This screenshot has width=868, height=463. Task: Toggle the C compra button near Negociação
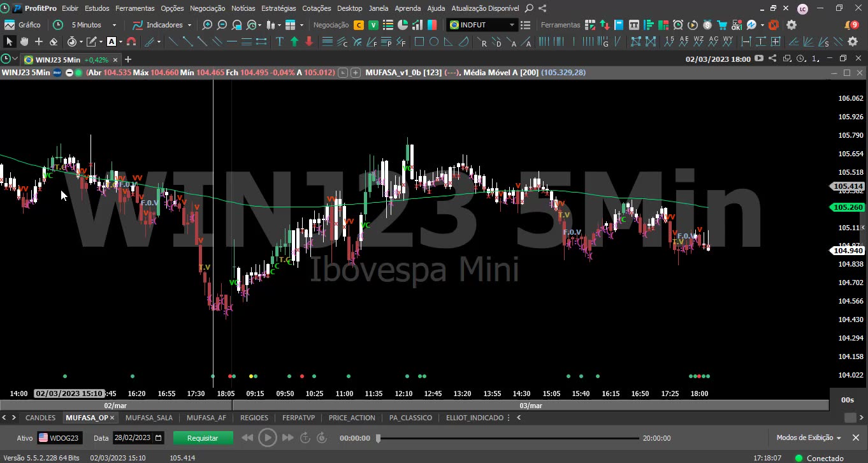click(358, 25)
